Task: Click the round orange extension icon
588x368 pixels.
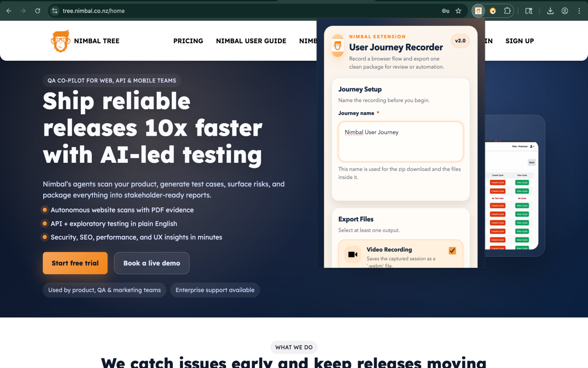Action: (493, 11)
